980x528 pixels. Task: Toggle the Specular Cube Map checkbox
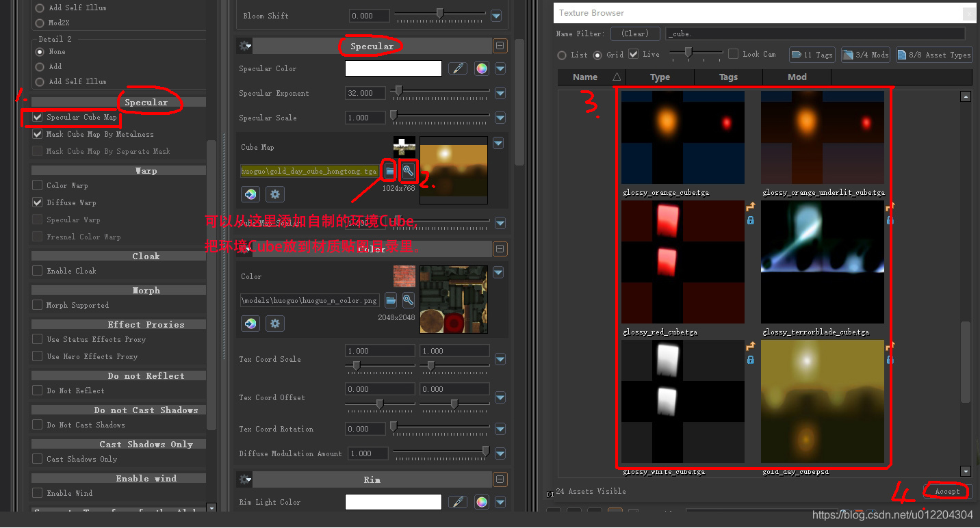point(38,118)
